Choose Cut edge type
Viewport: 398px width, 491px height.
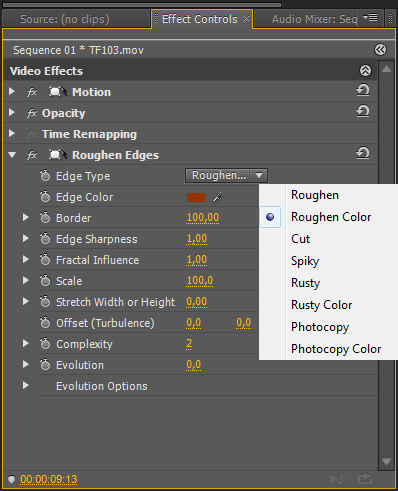[x=328, y=239]
